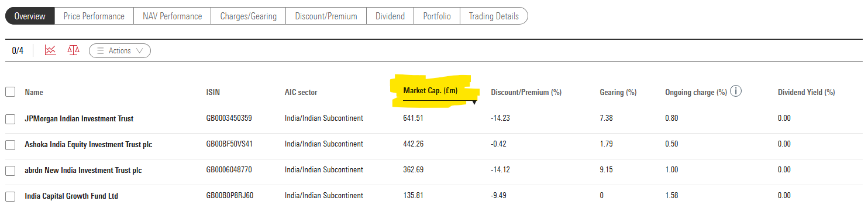Click market cap value 362.69
Screen dimensions: 868x211
click(x=414, y=170)
